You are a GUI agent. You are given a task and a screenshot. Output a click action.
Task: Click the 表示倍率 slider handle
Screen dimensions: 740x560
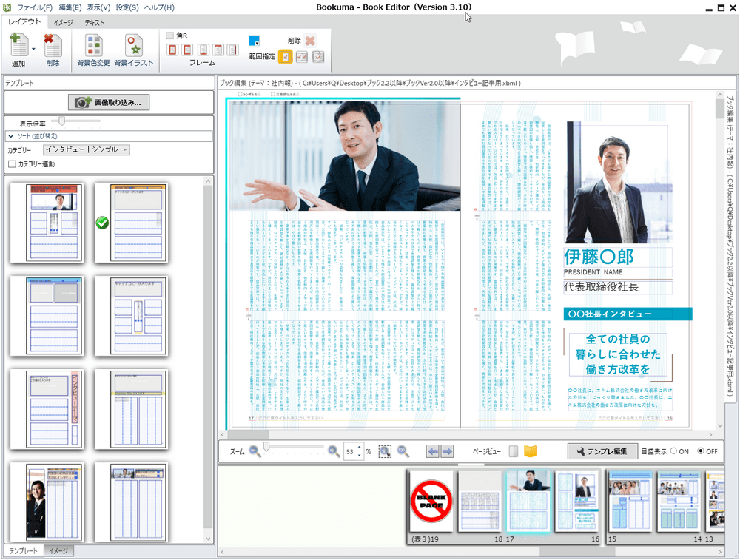tap(63, 121)
